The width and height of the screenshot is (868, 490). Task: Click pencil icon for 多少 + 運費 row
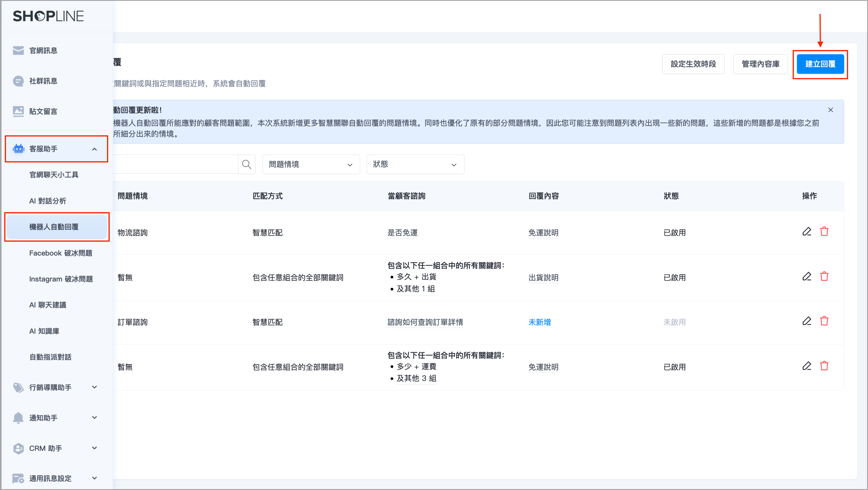[x=806, y=366]
